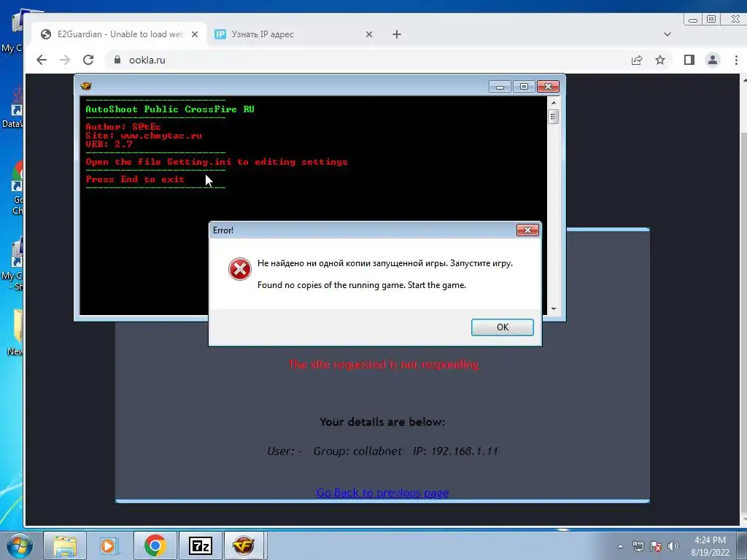Click OK in the Error dialog

pyautogui.click(x=502, y=327)
